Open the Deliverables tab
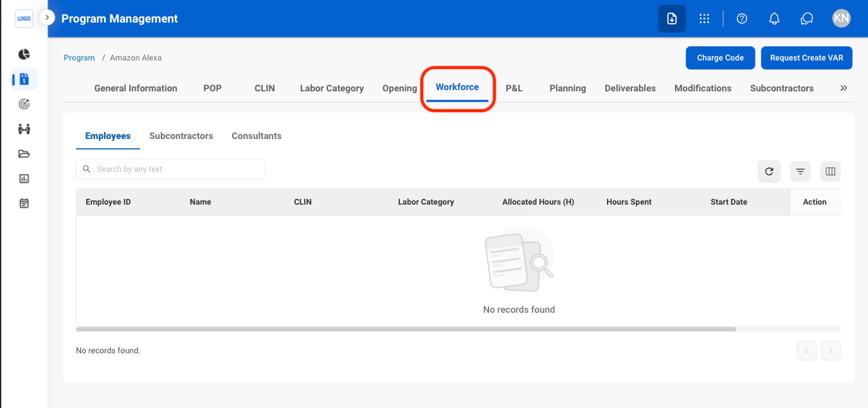This screenshot has width=868, height=408. pyautogui.click(x=630, y=88)
